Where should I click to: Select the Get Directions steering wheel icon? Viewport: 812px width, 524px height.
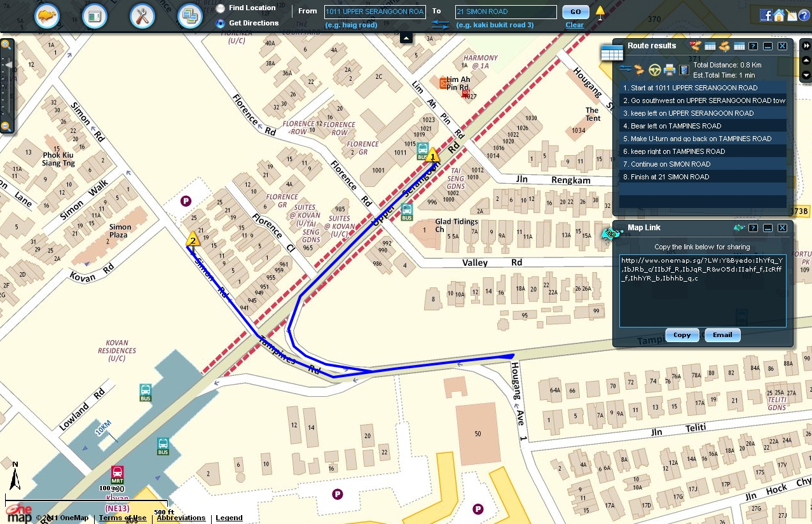coord(654,69)
